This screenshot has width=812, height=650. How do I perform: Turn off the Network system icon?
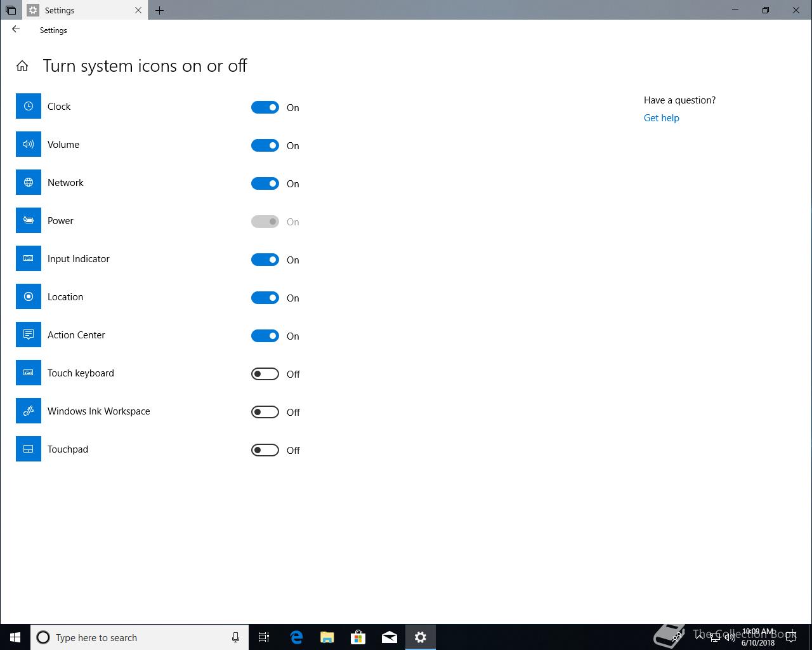point(265,183)
